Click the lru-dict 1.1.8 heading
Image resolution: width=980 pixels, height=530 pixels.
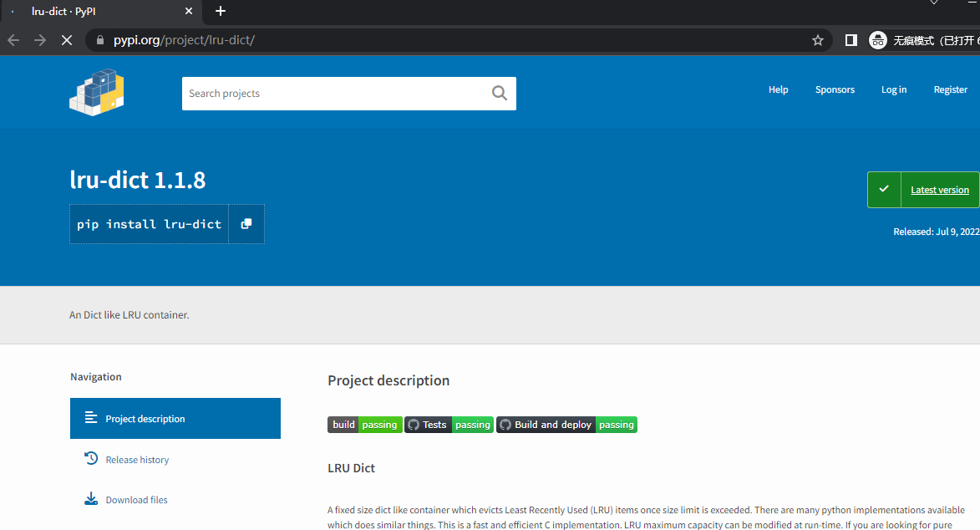pyautogui.click(x=138, y=181)
